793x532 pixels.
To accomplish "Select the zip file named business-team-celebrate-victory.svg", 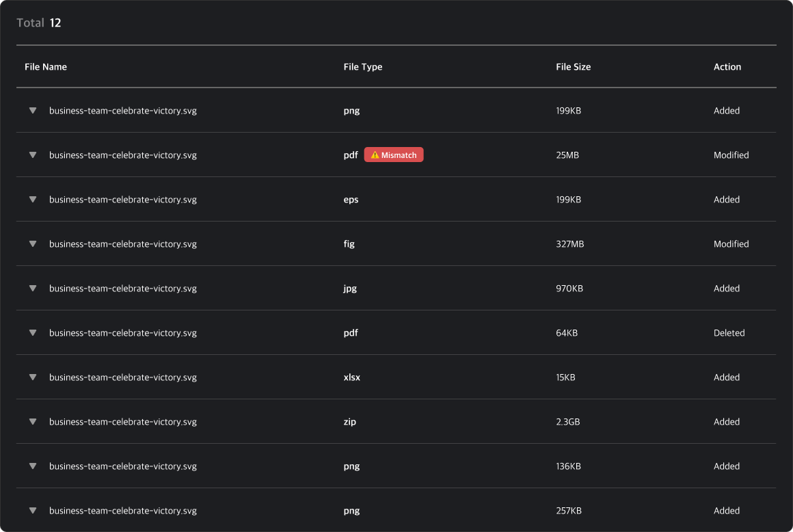I will tap(122, 421).
